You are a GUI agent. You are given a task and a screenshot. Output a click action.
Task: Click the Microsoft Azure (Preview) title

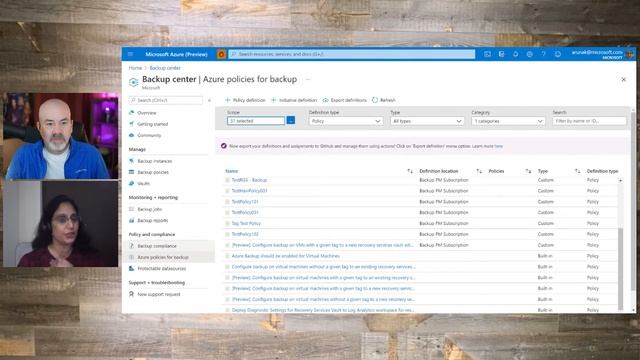click(x=176, y=54)
